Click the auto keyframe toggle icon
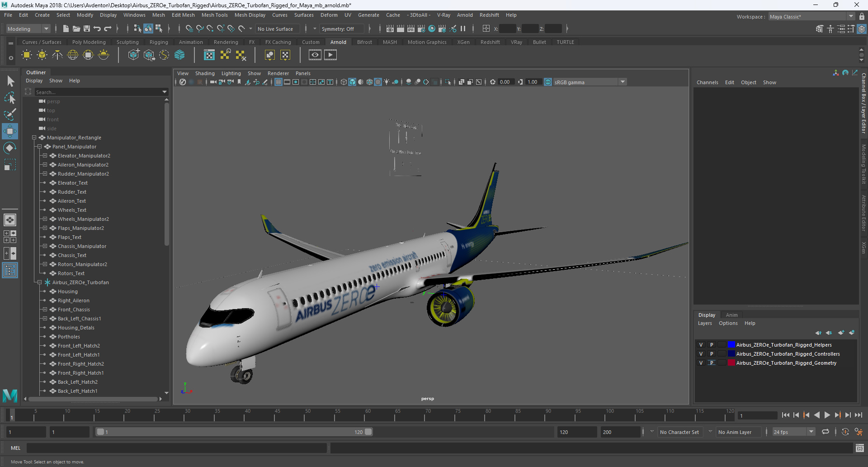Screen dimensions: 868x467 point(845,432)
